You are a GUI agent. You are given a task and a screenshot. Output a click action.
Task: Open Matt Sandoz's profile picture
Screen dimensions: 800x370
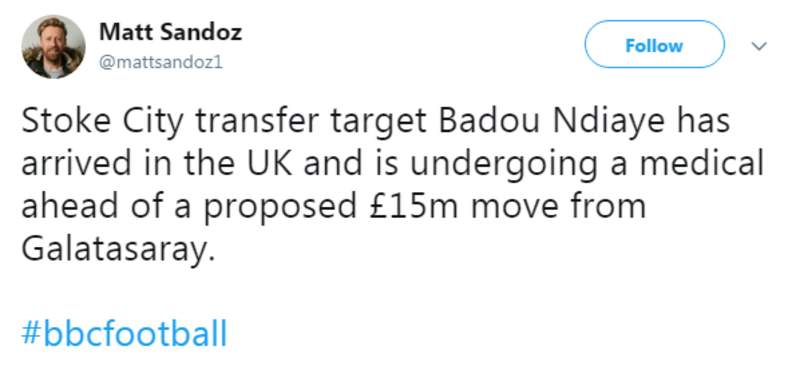(54, 46)
